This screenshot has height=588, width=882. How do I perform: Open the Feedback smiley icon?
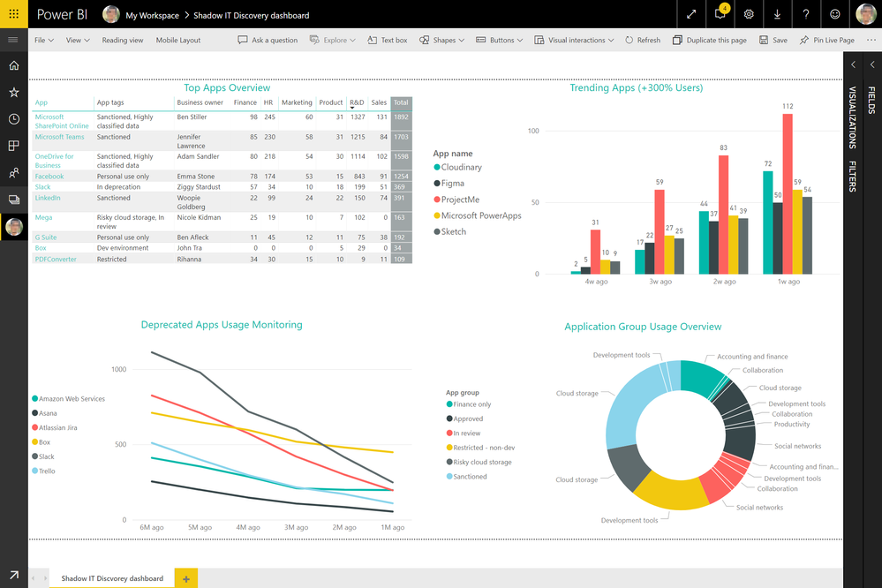(834, 14)
